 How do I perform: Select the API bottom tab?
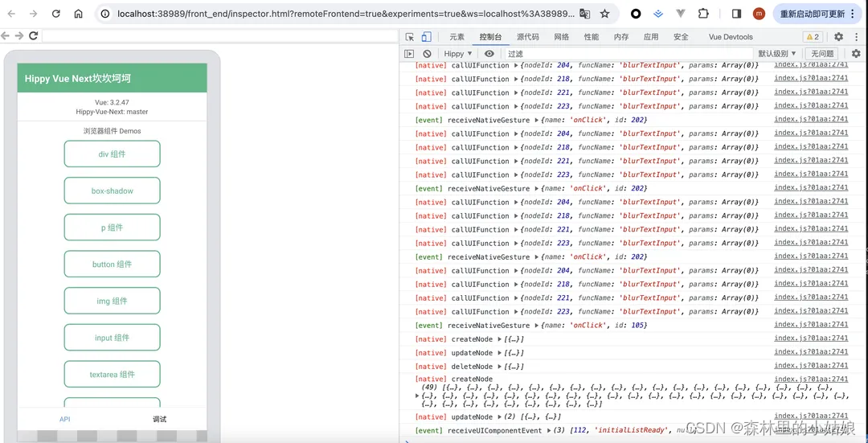65,419
